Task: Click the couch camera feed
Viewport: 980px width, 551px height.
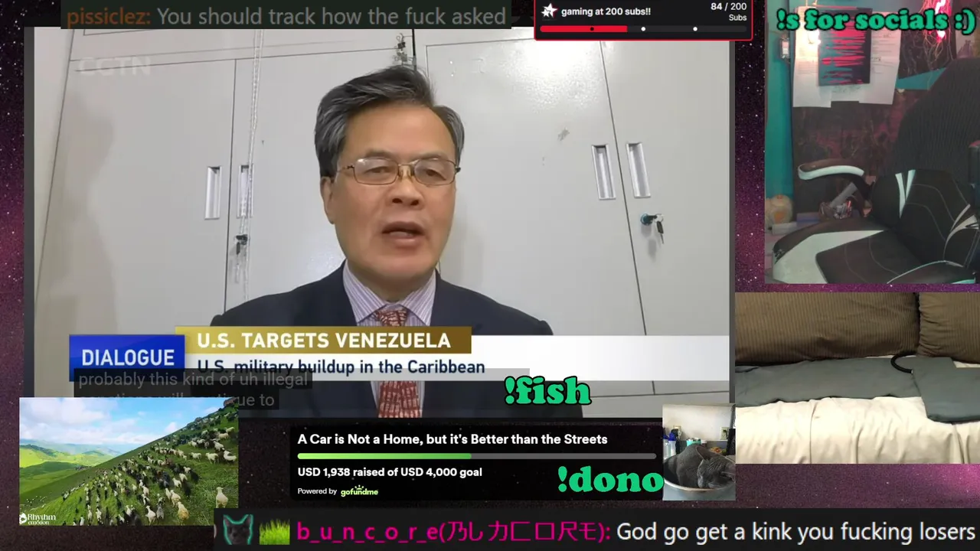Action: [x=857, y=378]
